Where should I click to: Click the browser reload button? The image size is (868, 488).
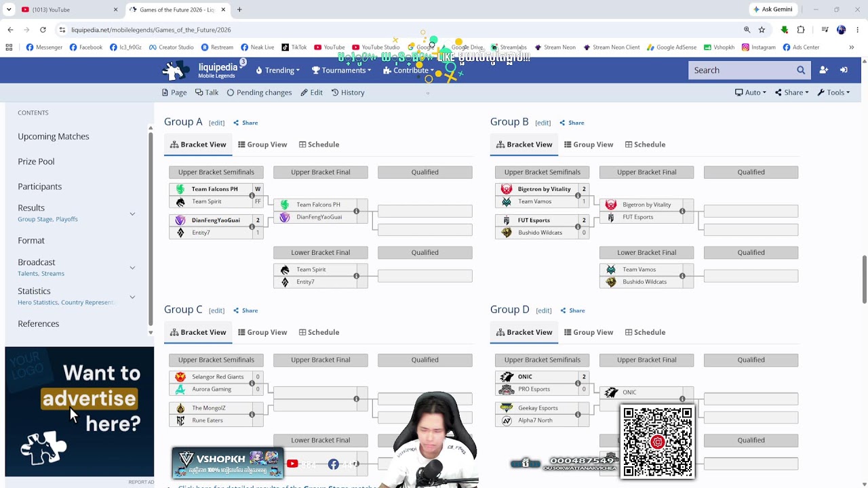(43, 30)
